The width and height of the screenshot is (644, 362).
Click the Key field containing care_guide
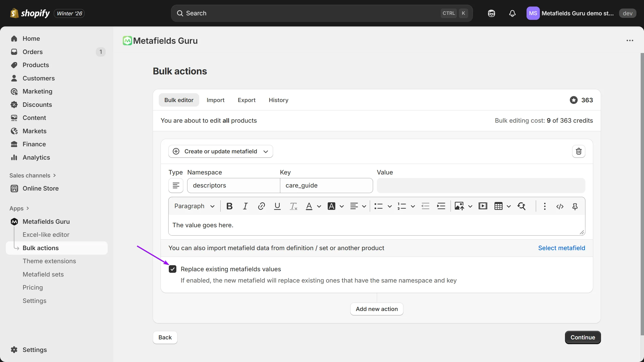coord(327,186)
